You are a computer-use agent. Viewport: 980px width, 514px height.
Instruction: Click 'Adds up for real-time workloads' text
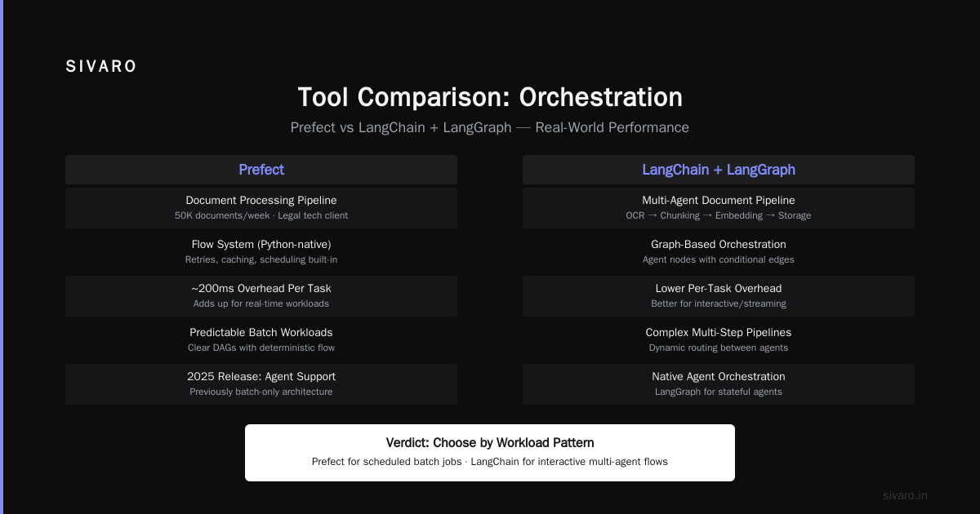click(261, 304)
